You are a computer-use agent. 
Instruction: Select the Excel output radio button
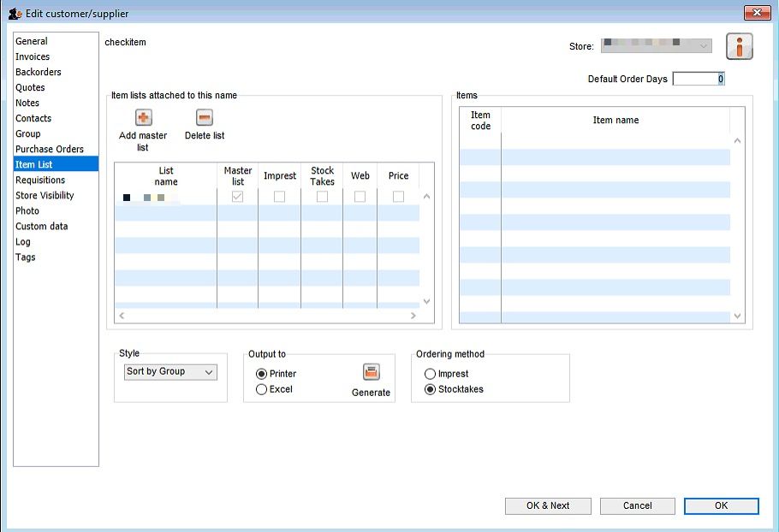click(262, 390)
